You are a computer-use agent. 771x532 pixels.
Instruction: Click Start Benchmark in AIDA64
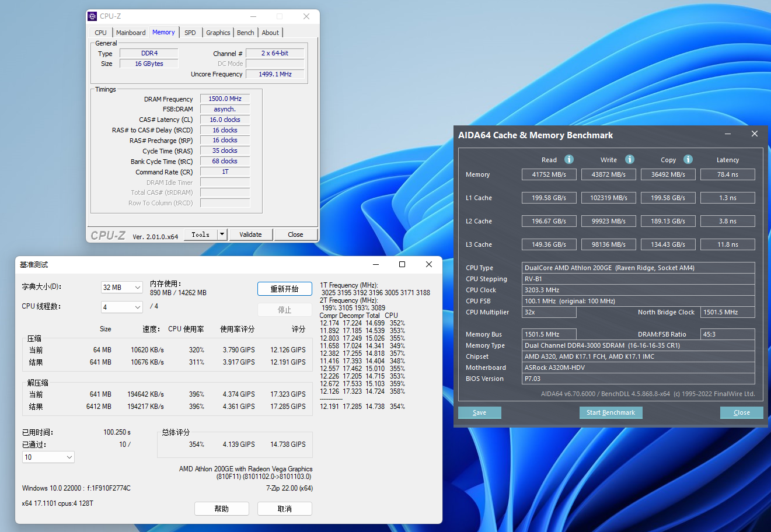611,412
